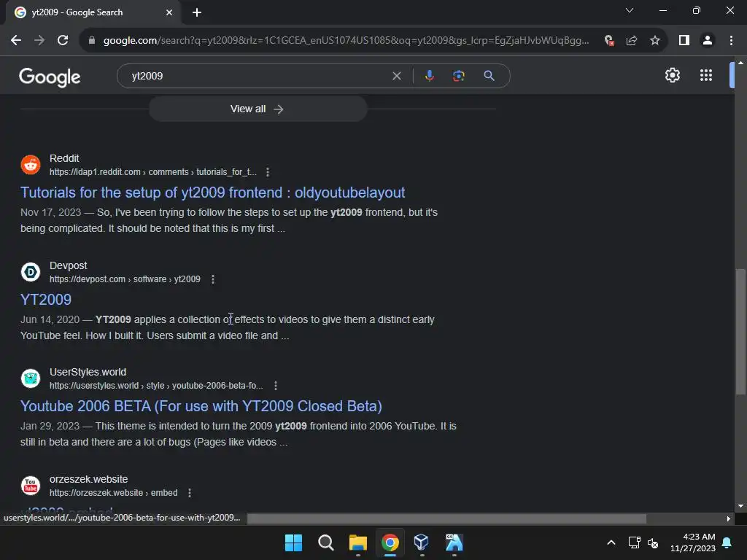Open Tutorials for the setup of yt2009 link
This screenshot has height=560, width=747.
pyautogui.click(x=212, y=192)
